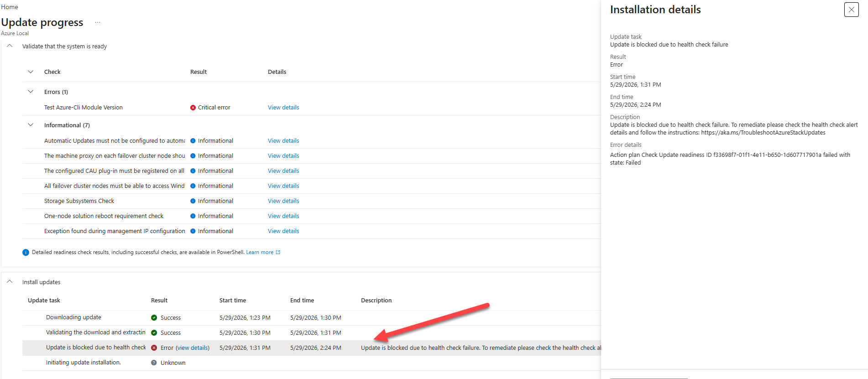The width and height of the screenshot is (868, 379).
Task: View details for One-node solution reboot check
Action: pos(283,216)
